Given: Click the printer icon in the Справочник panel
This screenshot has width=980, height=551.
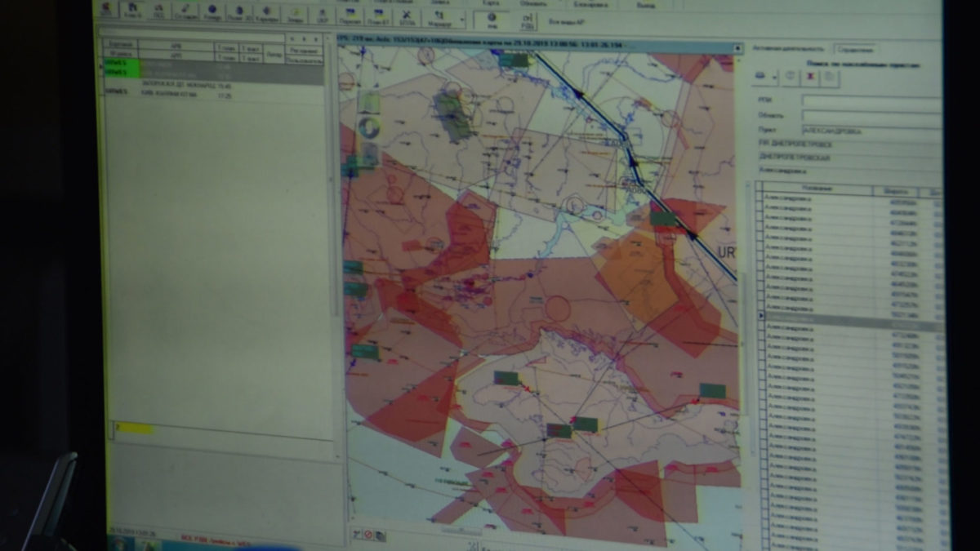Looking at the screenshot, I should point(759,76).
